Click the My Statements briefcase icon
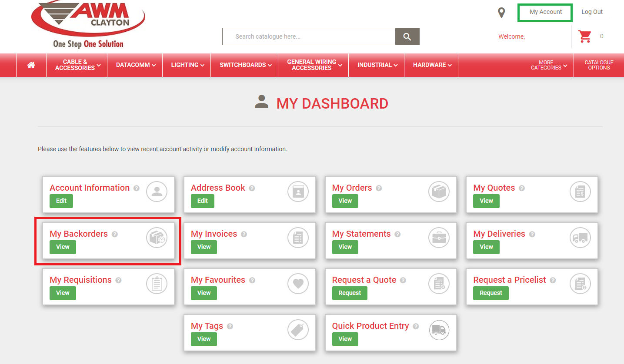The height and width of the screenshot is (364, 624). (439, 238)
